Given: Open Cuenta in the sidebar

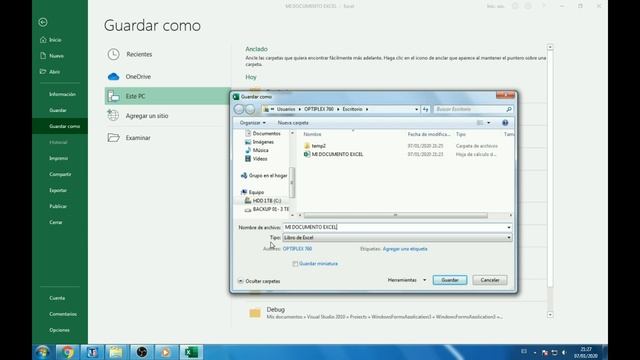Looking at the screenshot, I should click(x=57, y=298).
